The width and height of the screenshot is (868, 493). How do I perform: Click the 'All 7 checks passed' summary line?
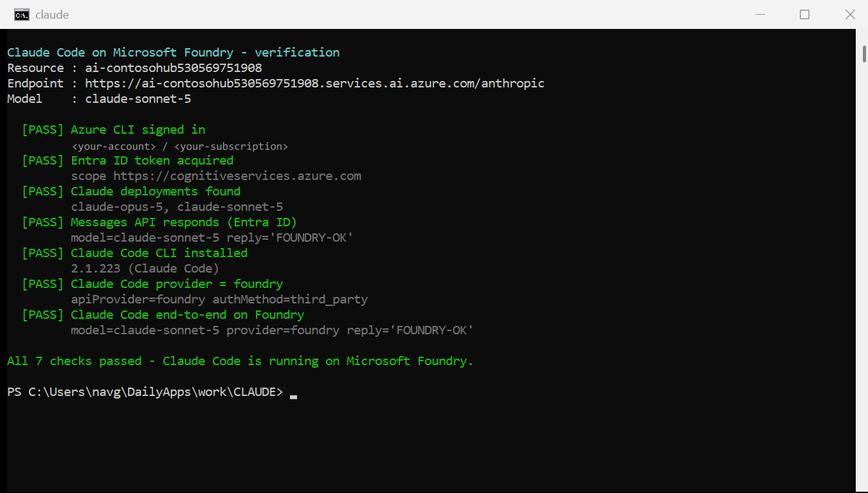tap(240, 361)
